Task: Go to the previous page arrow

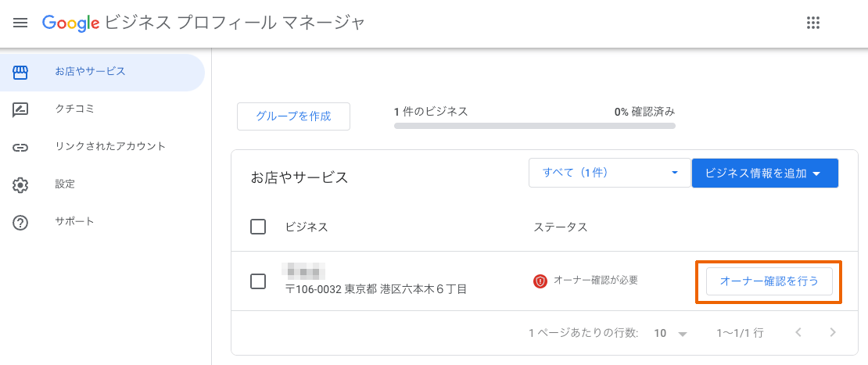Action: 798,333
